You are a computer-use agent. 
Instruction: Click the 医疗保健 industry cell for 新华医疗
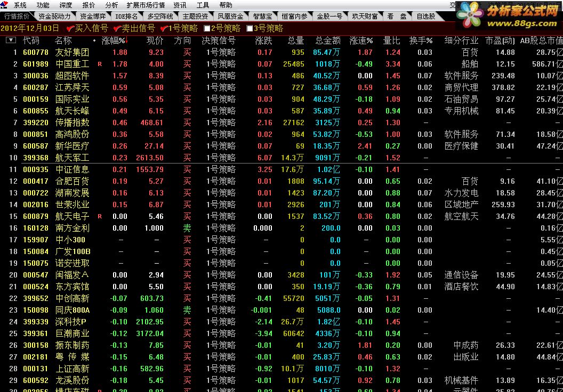coord(461,146)
